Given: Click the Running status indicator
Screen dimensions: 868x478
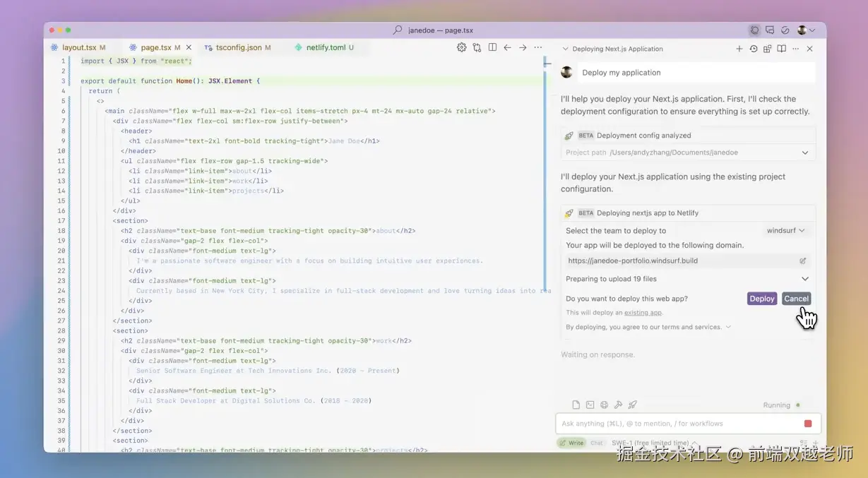Looking at the screenshot, I should pos(781,405).
